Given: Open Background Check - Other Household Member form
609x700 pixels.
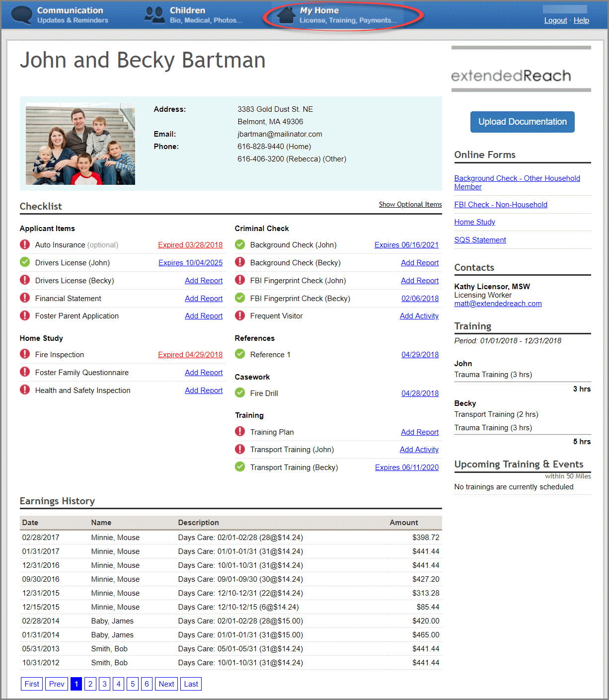Looking at the screenshot, I should point(517,182).
